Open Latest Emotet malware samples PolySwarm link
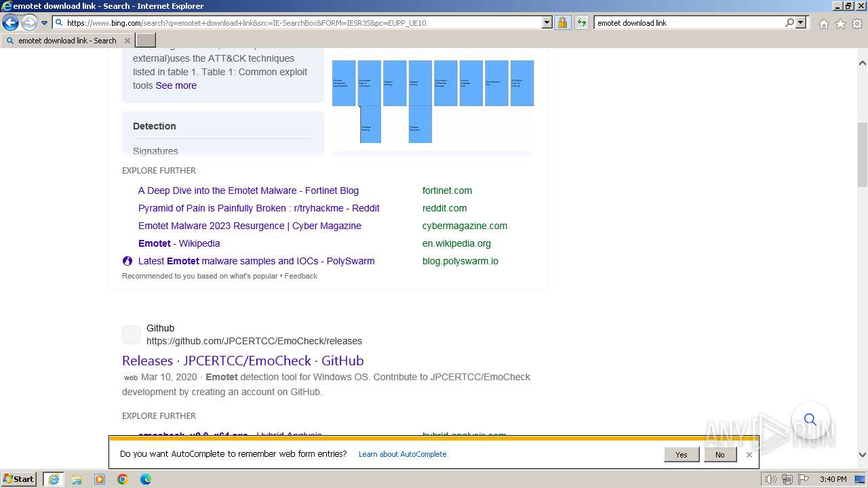The image size is (868, 488). (x=256, y=261)
